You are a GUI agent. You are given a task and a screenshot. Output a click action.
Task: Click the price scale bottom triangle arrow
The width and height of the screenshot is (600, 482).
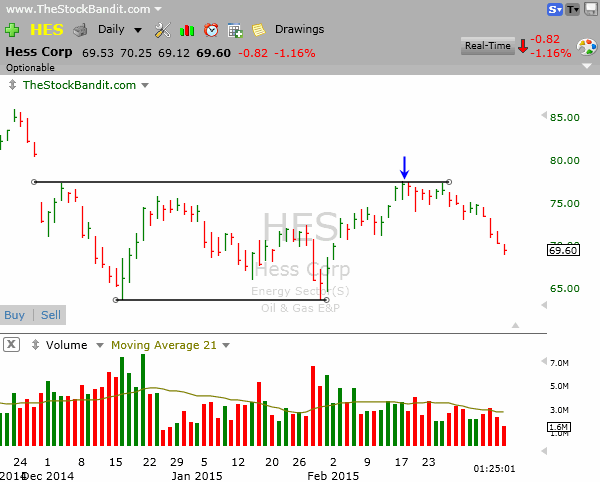(x=544, y=305)
